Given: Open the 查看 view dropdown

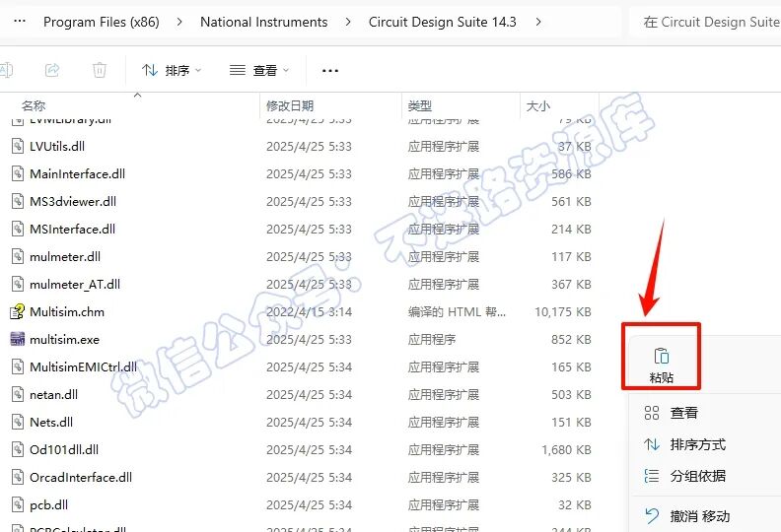Looking at the screenshot, I should point(259,70).
